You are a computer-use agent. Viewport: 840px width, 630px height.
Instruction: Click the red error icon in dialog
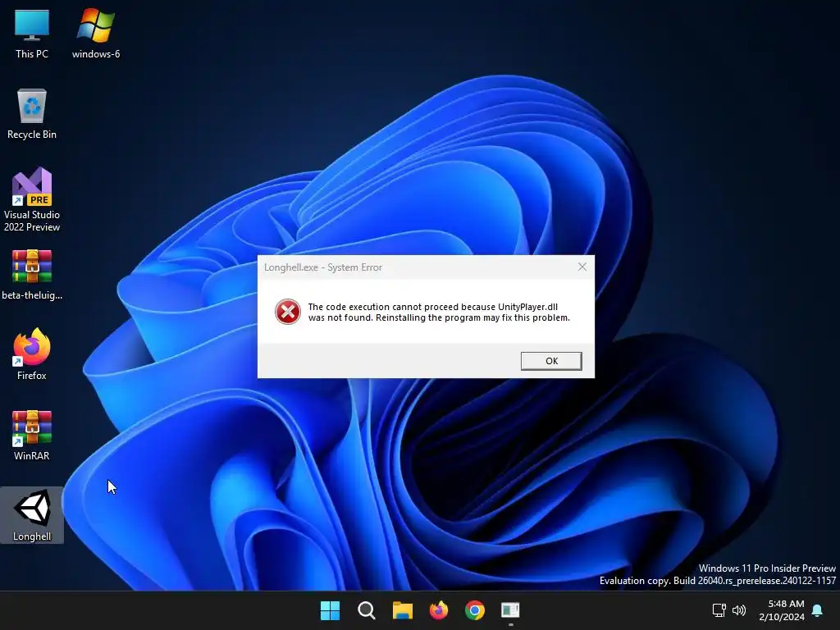[x=288, y=312]
